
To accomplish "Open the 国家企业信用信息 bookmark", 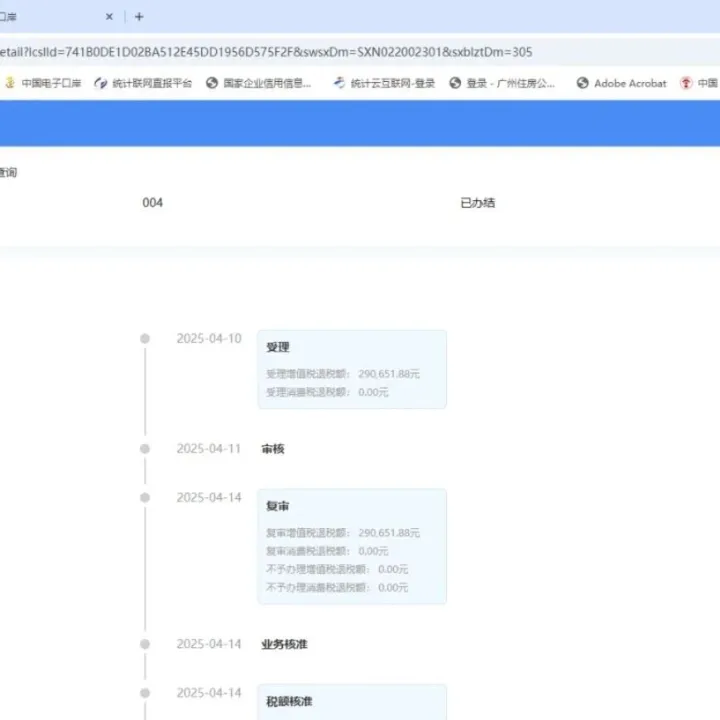I will [x=259, y=83].
